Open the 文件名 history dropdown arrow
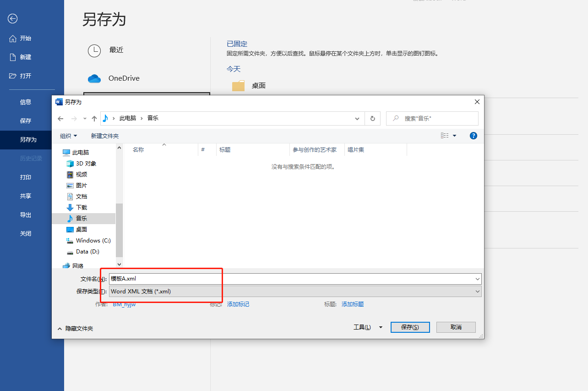The width and height of the screenshot is (588, 391). (478, 278)
